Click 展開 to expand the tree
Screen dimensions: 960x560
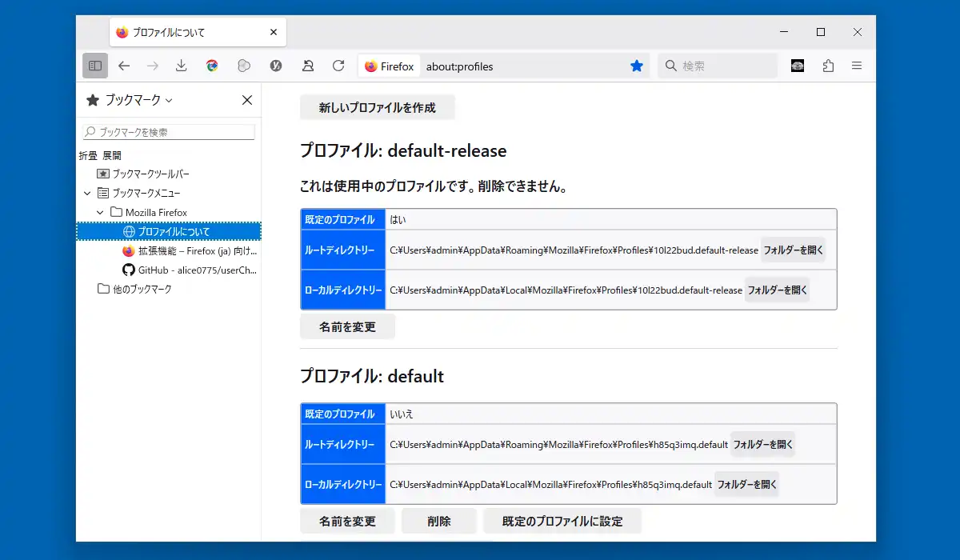point(112,155)
